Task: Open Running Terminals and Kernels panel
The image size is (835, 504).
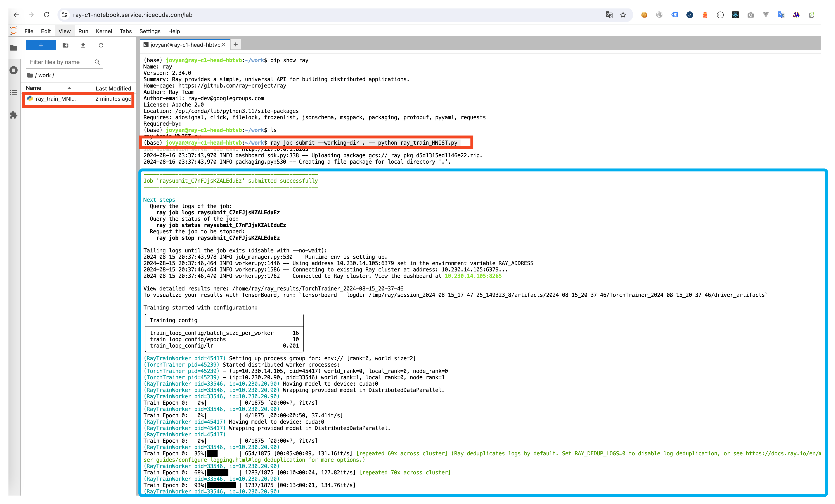Action: coord(14,70)
